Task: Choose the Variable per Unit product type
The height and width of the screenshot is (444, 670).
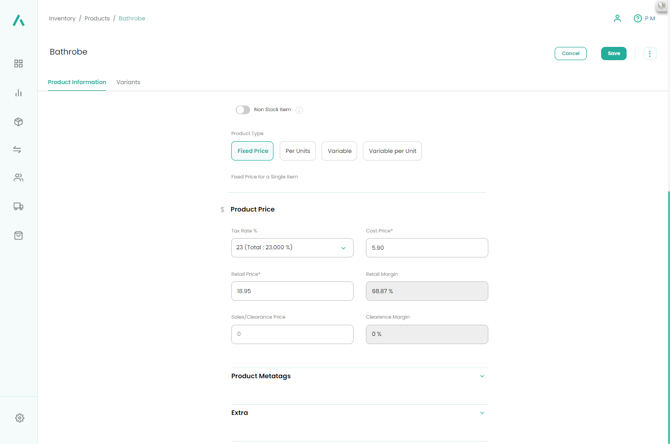Action: pyautogui.click(x=392, y=151)
